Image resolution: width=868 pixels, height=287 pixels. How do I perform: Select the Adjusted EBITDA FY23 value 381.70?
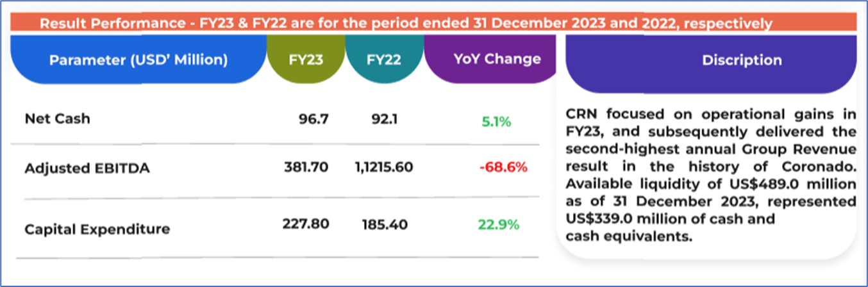[x=306, y=167]
